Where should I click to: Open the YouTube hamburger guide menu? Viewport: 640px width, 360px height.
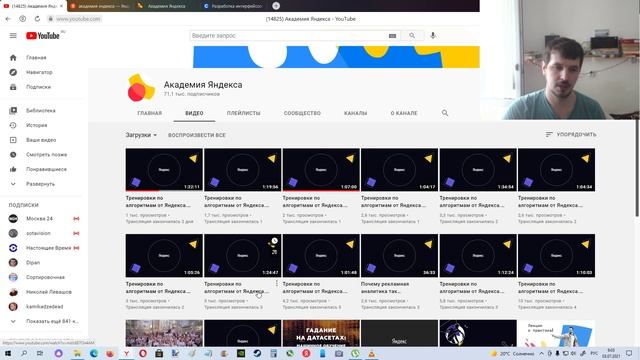tap(13, 36)
